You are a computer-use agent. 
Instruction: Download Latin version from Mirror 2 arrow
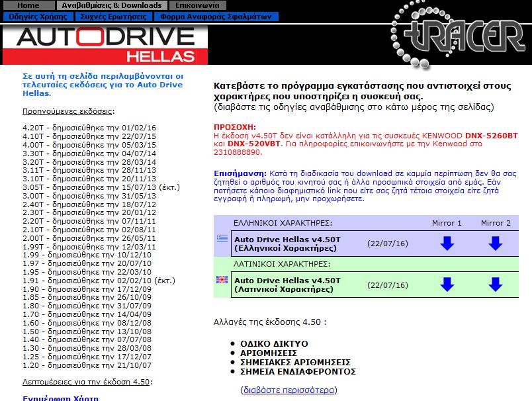click(496, 285)
